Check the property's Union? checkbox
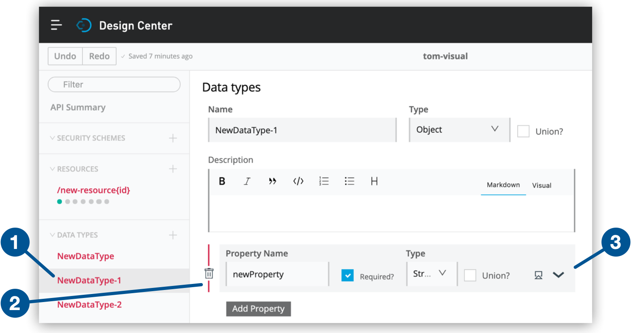Image resolution: width=644 pixels, height=333 pixels. pos(470,275)
